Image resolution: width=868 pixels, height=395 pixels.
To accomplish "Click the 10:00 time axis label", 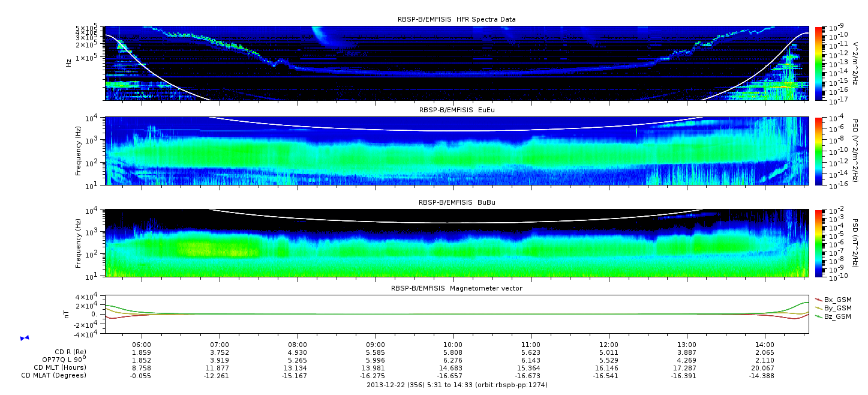I will pyautogui.click(x=453, y=344).
